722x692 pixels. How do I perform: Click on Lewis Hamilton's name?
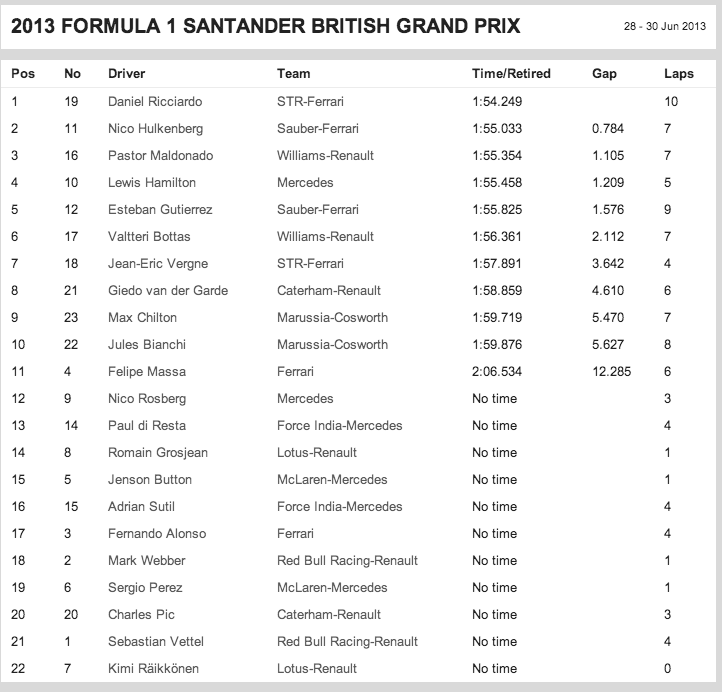click(151, 183)
